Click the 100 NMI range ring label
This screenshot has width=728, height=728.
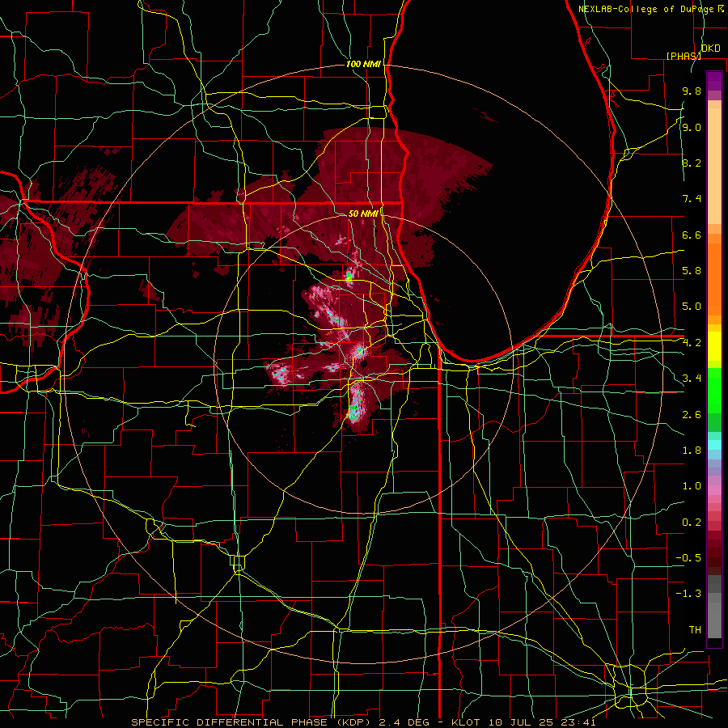pos(363,64)
